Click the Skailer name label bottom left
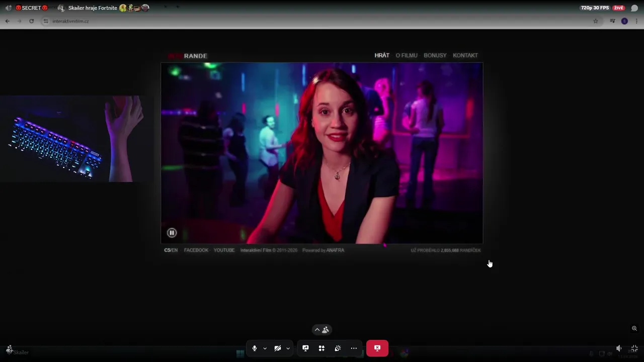The height and width of the screenshot is (362, 644). click(x=21, y=352)
